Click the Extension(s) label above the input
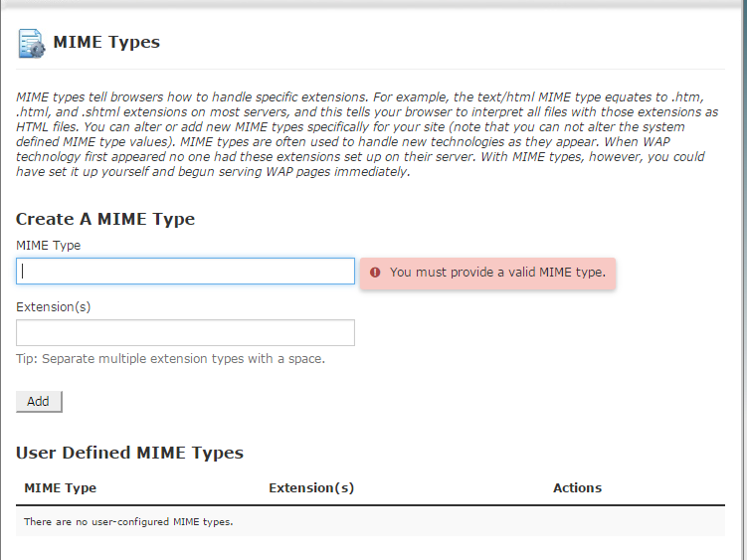Viewport: 747px width, 560px height. click(x=54, y=306)
